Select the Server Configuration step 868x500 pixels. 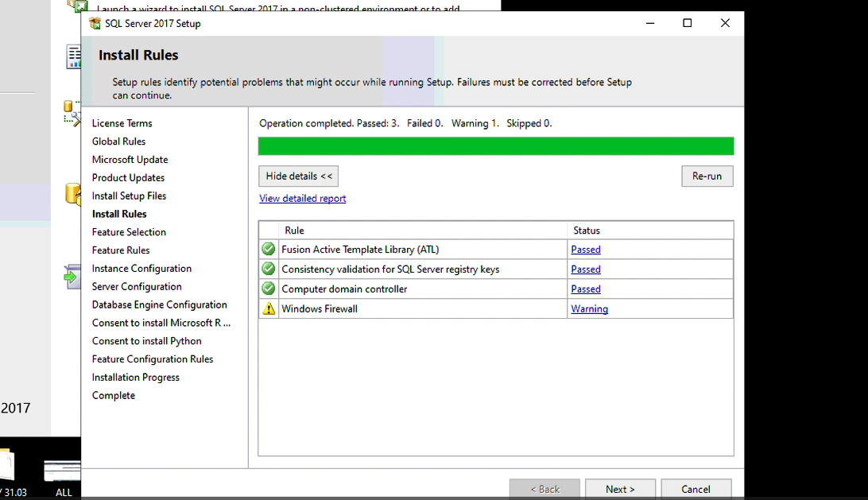pyautogui.click(x=137, y=287)
